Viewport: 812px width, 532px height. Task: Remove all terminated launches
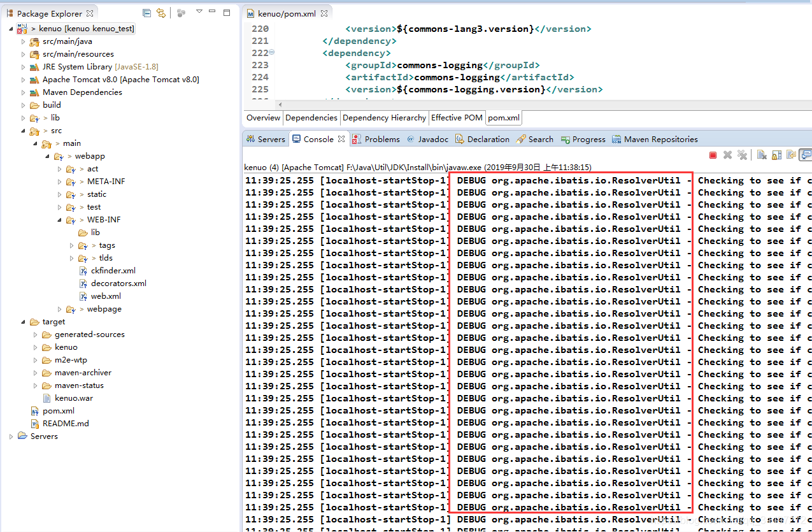pos(741,155)
